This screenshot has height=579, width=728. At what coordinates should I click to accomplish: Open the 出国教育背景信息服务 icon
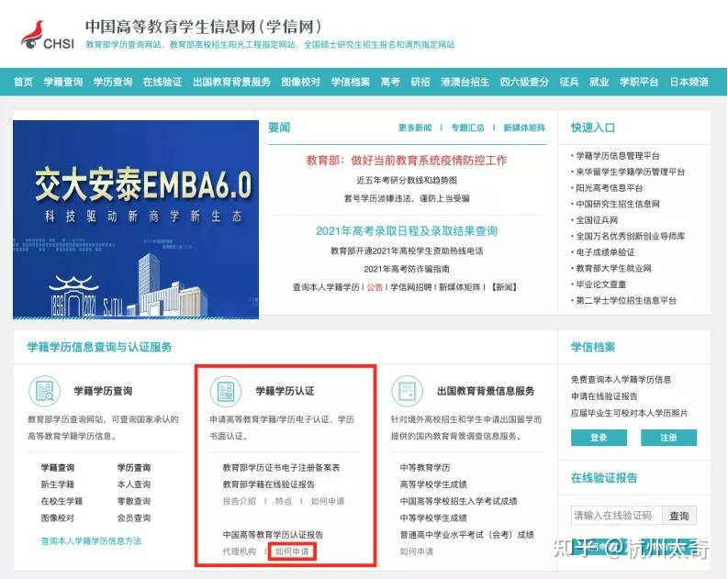pos(408,391)
